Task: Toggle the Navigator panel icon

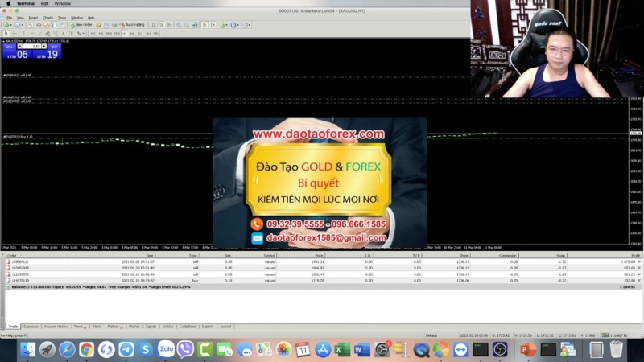Action: tap(47, 25)
